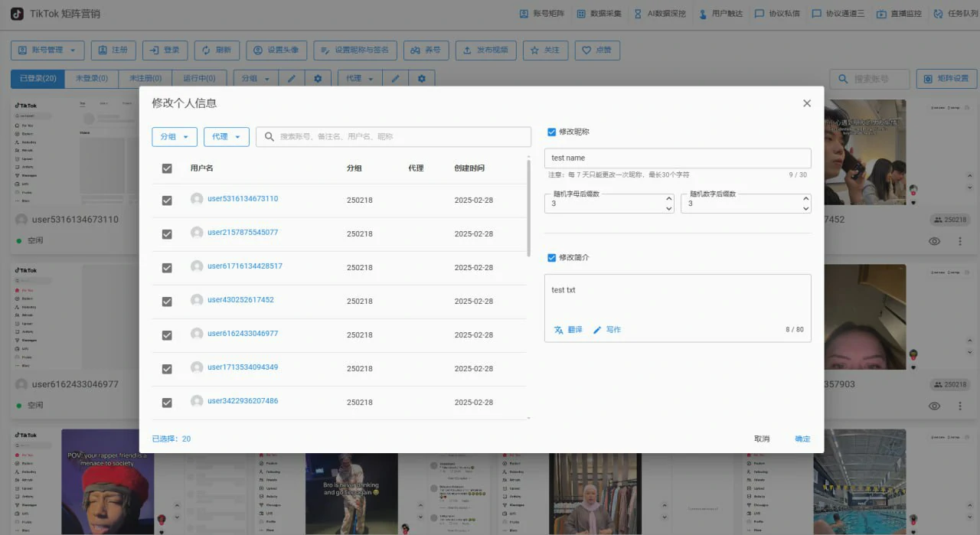Click the 确定 button to confirm changes
Screen dimensions: 980x535
click(x=802, y=439)
